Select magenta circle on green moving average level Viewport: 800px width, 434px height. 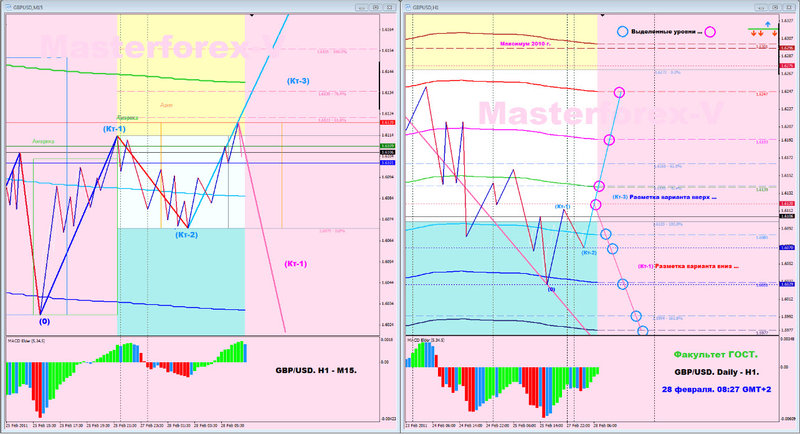(599, 186)
